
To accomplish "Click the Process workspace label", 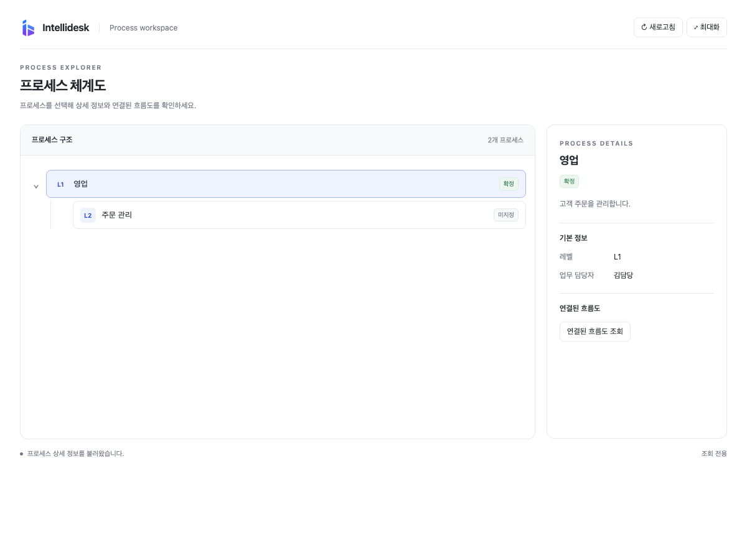I will point(143,28).
